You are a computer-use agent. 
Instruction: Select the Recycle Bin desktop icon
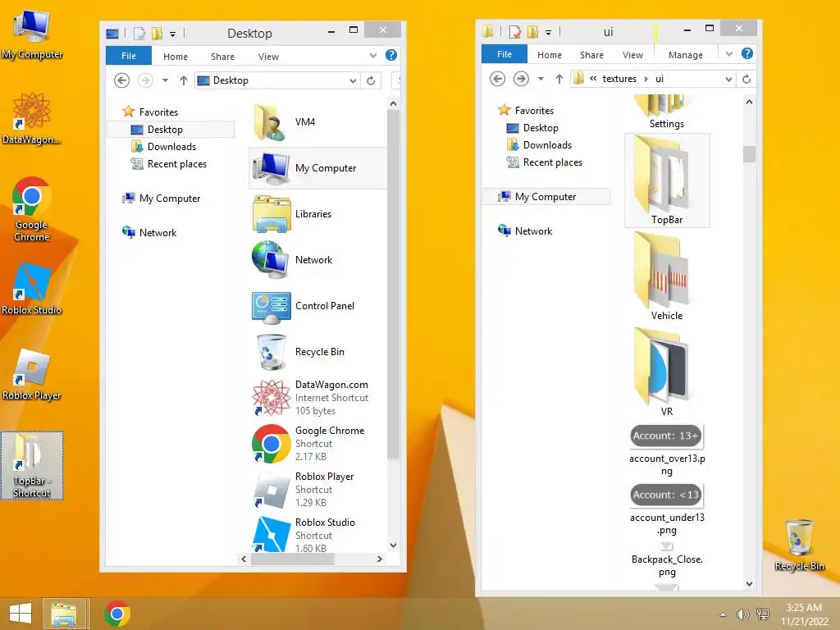(799, 545)
